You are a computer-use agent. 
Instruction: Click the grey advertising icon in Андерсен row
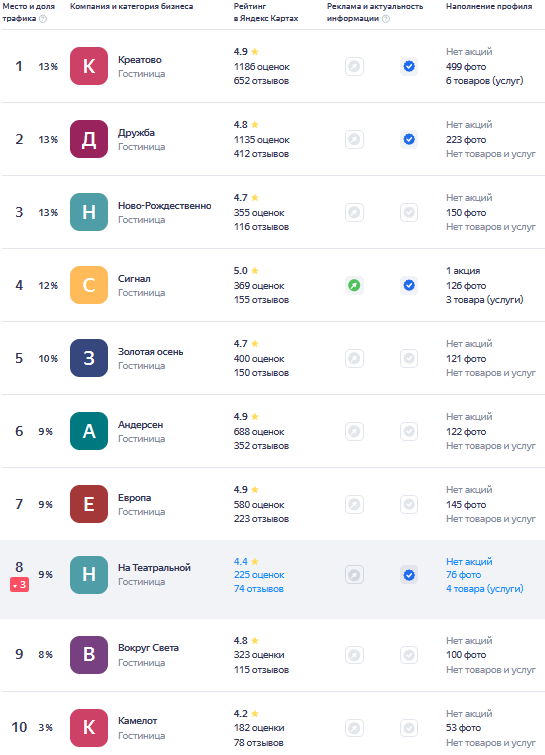point(354,431)
